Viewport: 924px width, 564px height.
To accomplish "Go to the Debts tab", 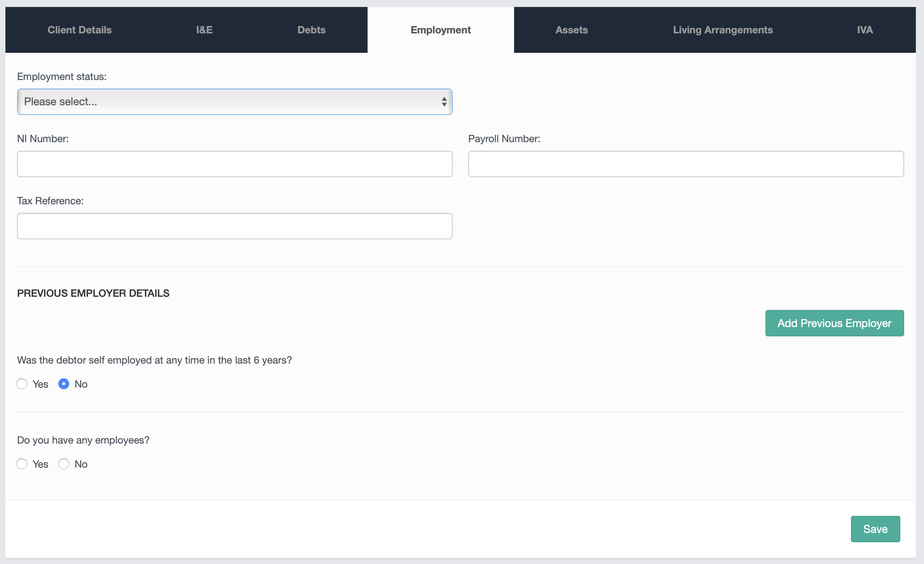I will coord(311,30).
